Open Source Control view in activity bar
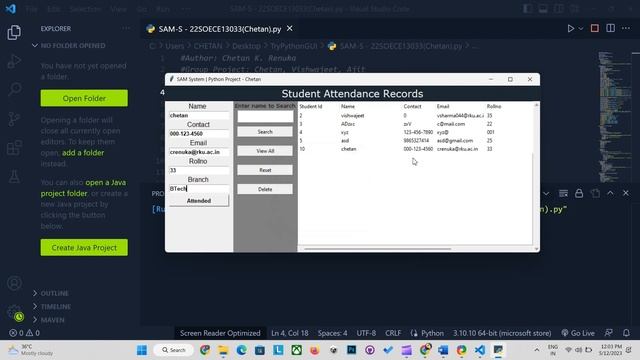The width and height of the screenshot is (640, 360). click(14, 118)
